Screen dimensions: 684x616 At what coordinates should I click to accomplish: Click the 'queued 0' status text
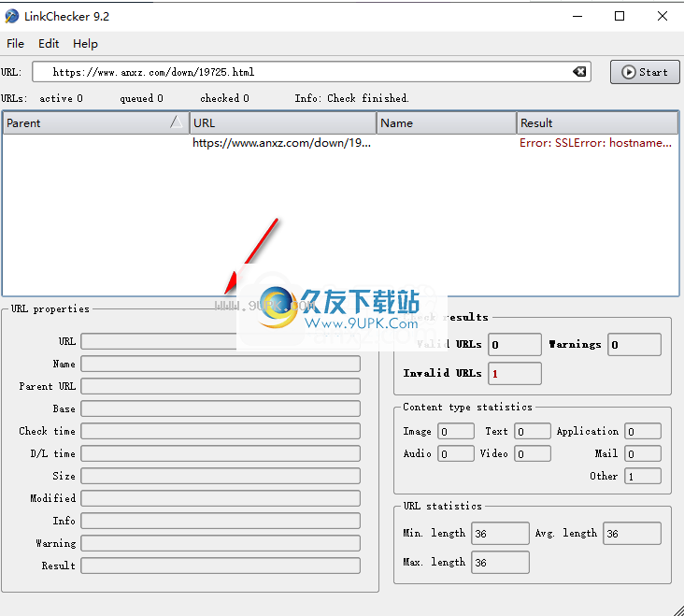click(141, 98)
